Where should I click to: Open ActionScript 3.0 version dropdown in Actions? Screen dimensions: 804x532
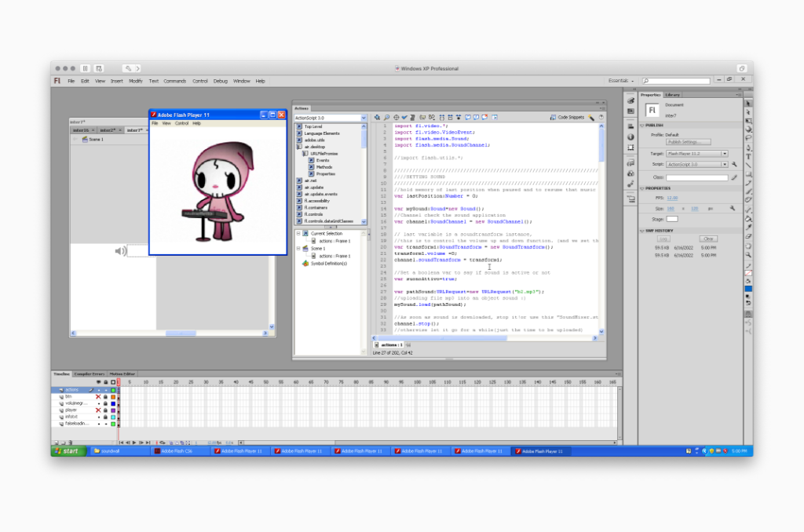[x=331, y=118]
